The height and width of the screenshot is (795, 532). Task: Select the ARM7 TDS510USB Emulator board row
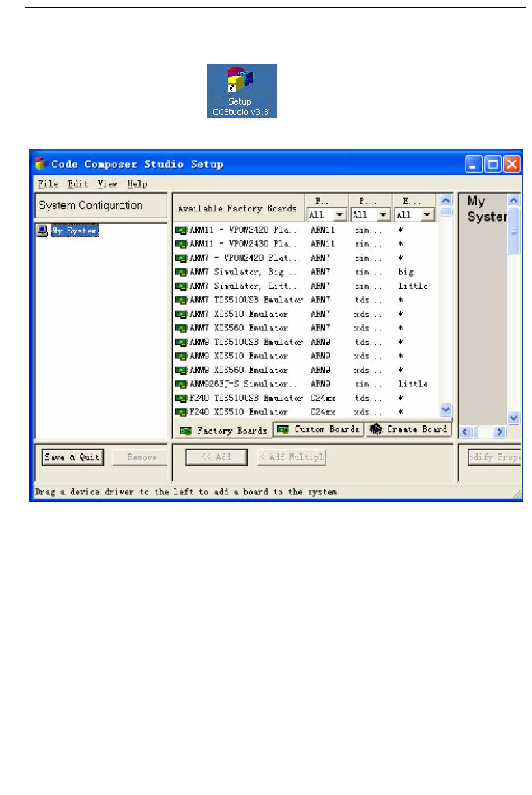[x=306, y=300]
